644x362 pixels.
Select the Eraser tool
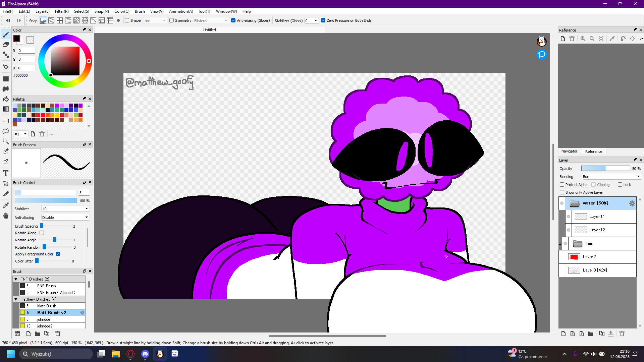tap(6, 45)
